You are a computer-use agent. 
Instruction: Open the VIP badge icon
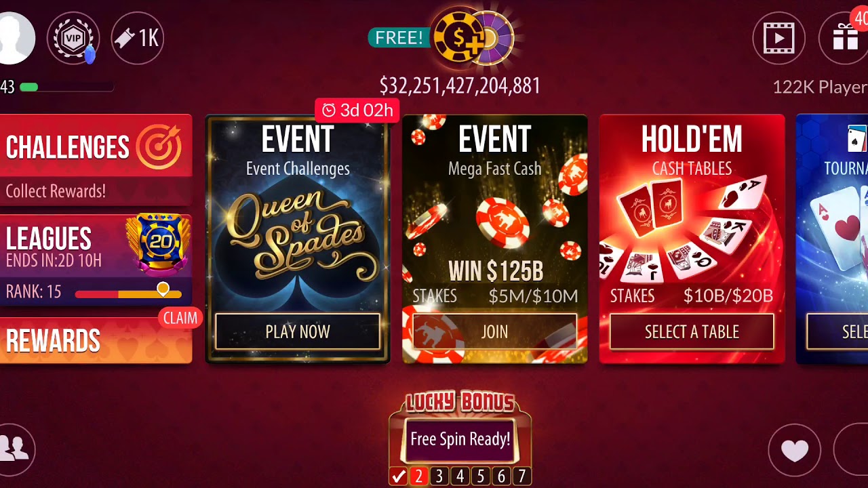[x=73, y=38]
